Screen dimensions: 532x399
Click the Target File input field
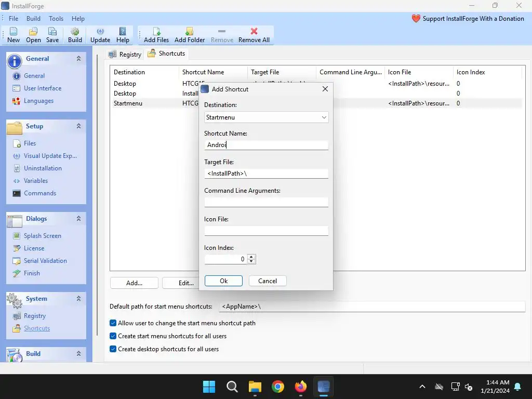click(x=267, y=174)
